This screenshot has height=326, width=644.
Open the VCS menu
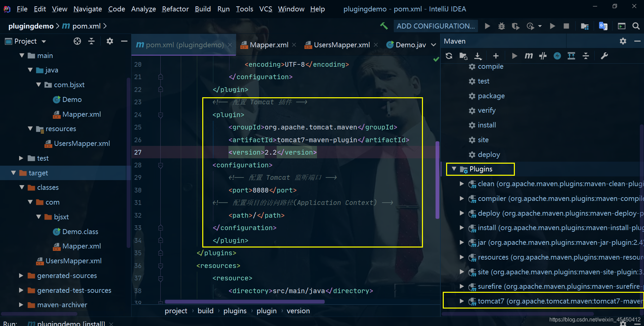[x=266, y=9]
